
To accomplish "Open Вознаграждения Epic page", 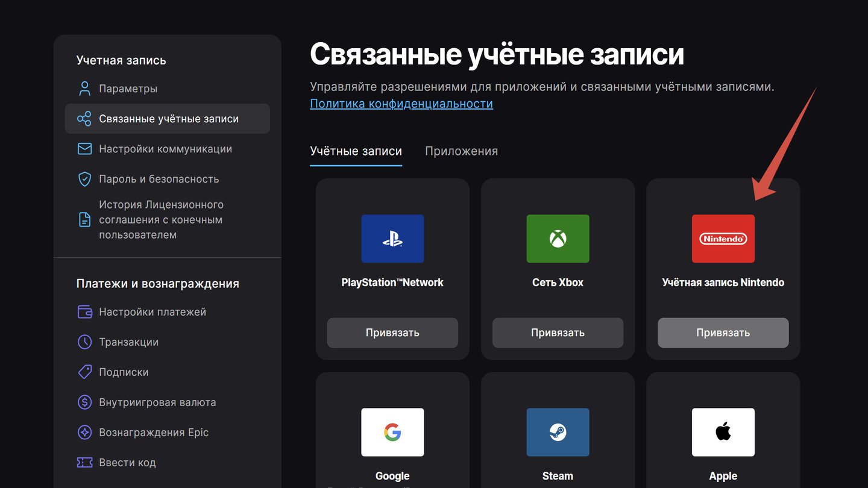I will [x=167, y=433].
